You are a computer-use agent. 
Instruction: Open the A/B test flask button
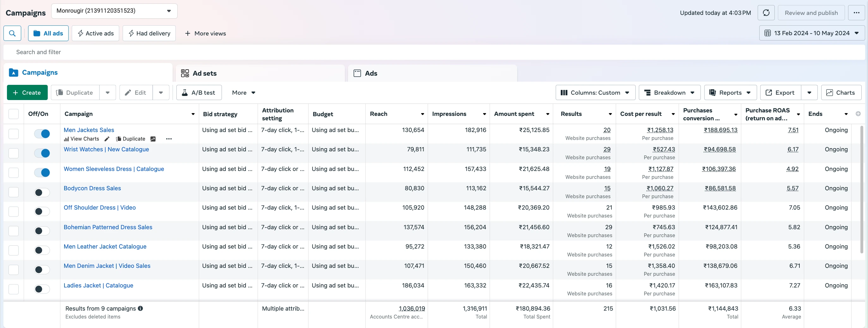pyautogui.click(x=199, y=92)
